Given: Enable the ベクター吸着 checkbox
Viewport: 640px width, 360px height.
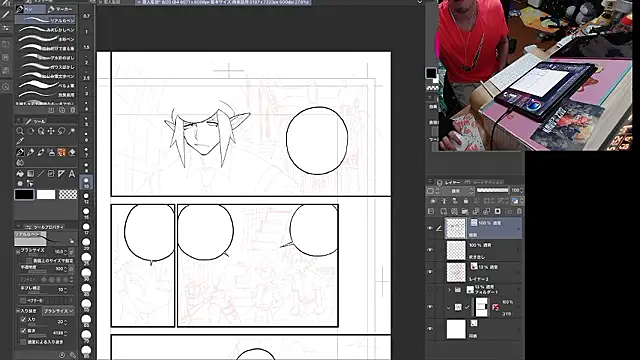Looking at the screenshot, I should [23, 301].
